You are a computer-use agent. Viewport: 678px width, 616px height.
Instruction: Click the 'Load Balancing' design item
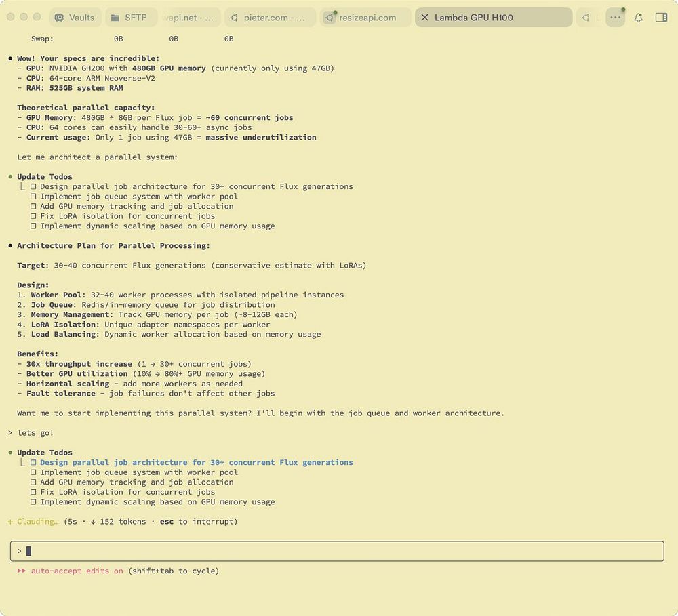point(169,335)
